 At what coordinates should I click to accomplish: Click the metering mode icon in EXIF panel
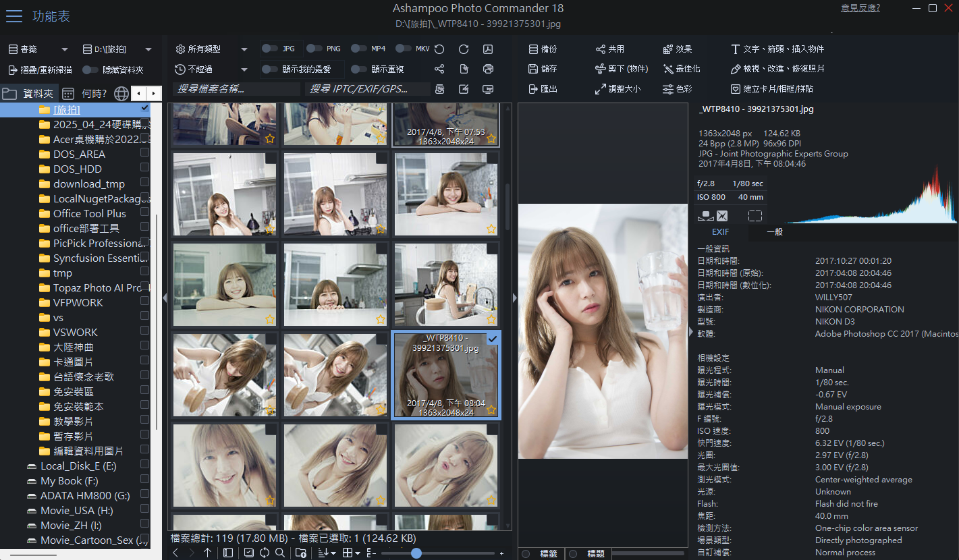(705, 216)
